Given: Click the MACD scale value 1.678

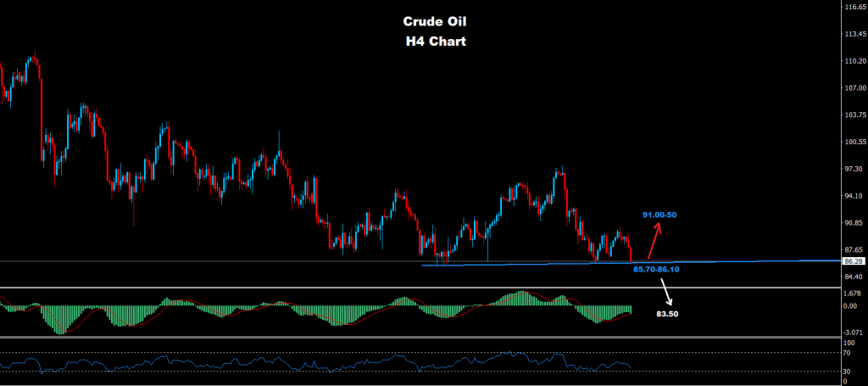Looking at the screenshot, I should pos(853,293).
